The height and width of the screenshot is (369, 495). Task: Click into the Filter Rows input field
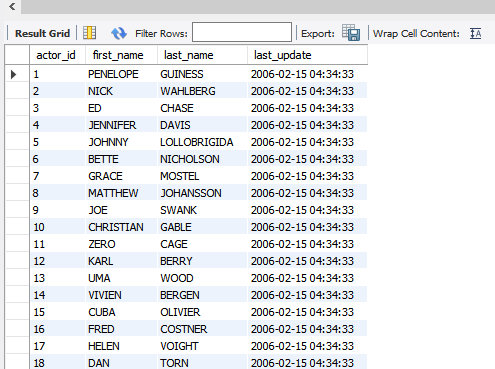(x=242, y=32)
